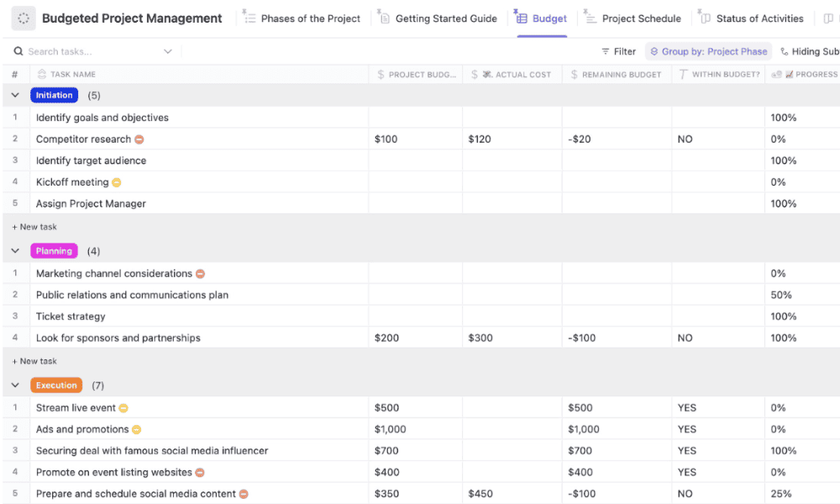This screenshot has height=504, width=840.
Task: Click the Filter button
Action: click(618, 52)
